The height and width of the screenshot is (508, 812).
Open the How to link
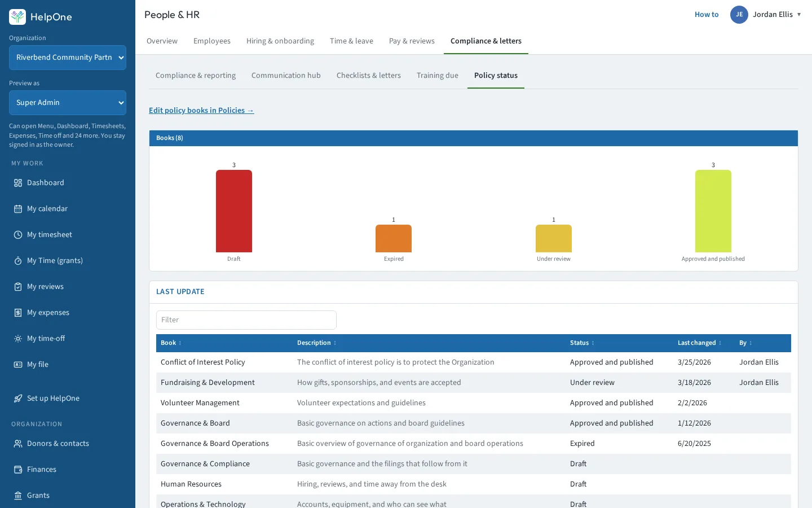point(707,15)
